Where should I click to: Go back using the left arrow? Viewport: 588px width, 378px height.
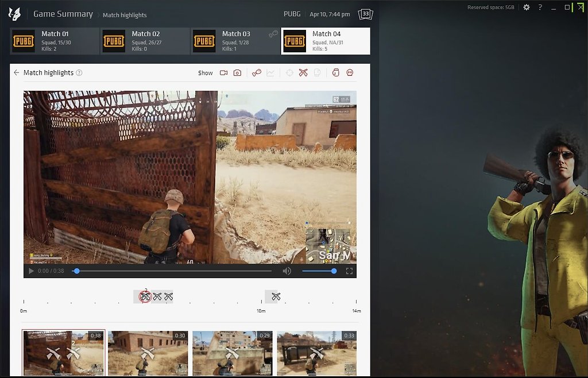point(17,72)
